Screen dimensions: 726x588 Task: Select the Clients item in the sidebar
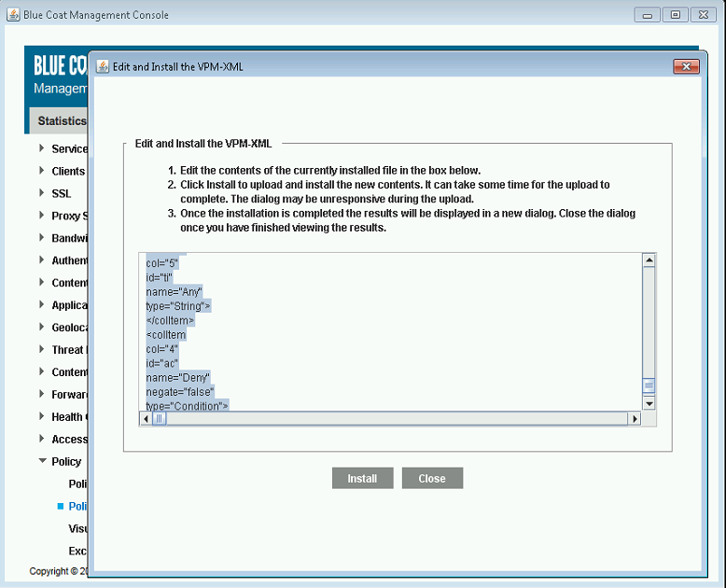pos(68,172)
